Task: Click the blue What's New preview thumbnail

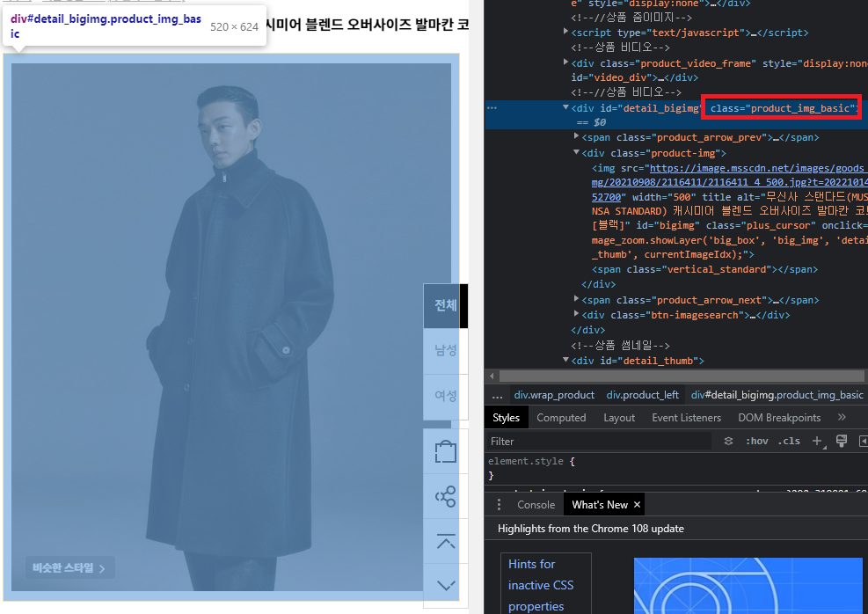Action: (750, 586)
